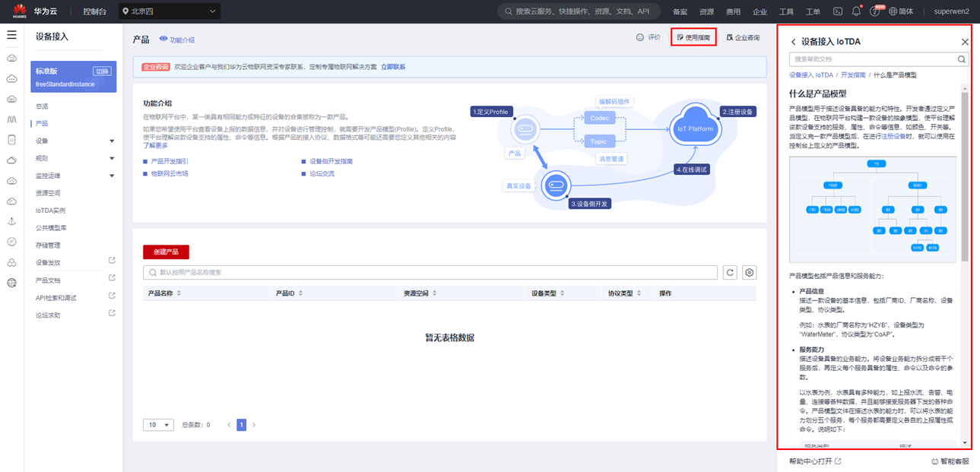Go to previous page arrow in pagination
The width and height of the screenshot is (980, 472).
tap(229, 425)
